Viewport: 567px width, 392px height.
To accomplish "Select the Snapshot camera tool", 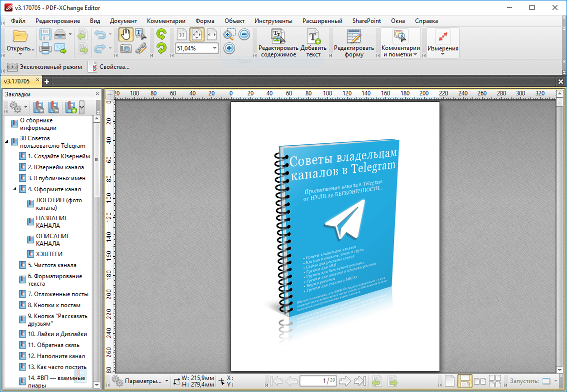I will [x=126, y=48].
